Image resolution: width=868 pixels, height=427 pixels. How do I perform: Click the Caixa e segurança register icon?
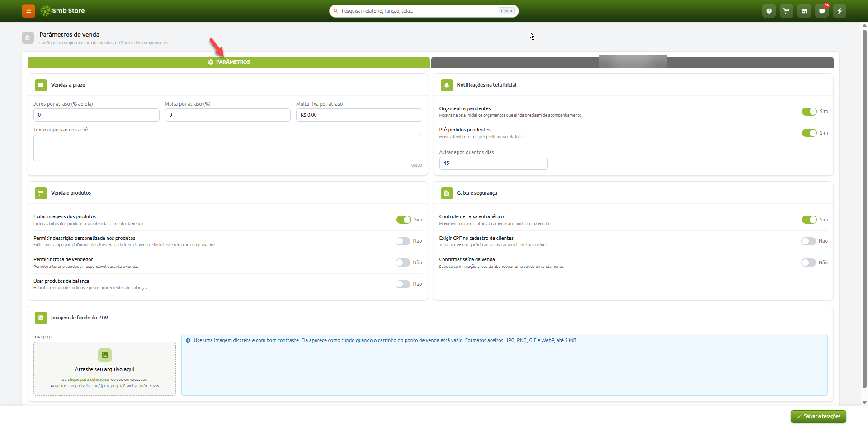[x=447, y=193]
